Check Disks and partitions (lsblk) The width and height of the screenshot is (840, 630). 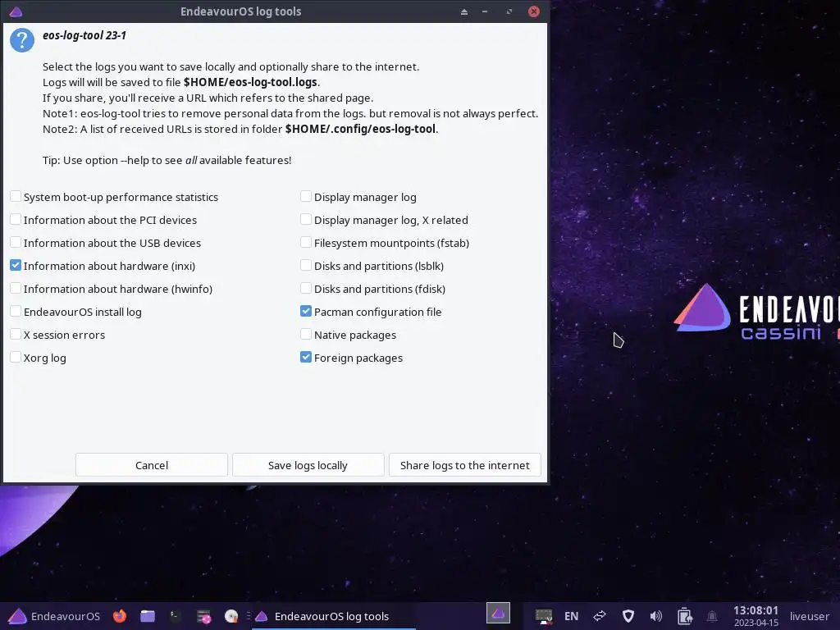pyautogui.click(x=306, y=266)
